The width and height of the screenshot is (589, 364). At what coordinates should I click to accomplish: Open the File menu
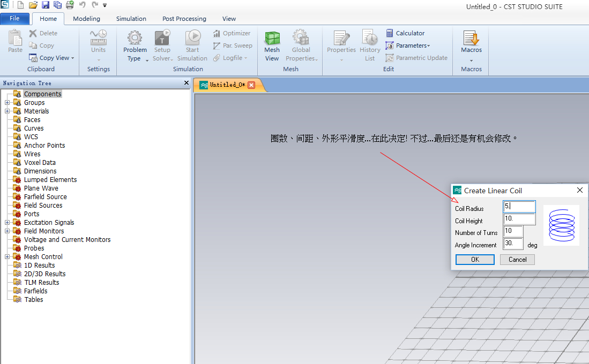(14, 18)
